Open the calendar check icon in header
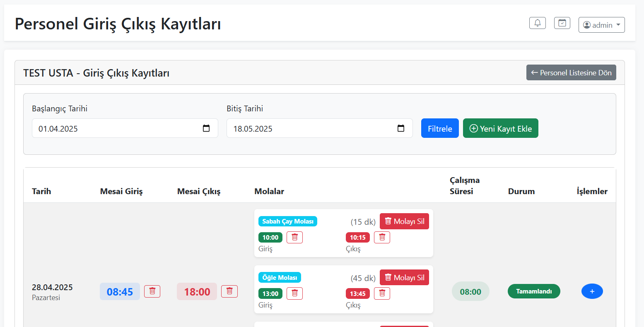This screenshot has width=644, height=327. tap(562, 23)
